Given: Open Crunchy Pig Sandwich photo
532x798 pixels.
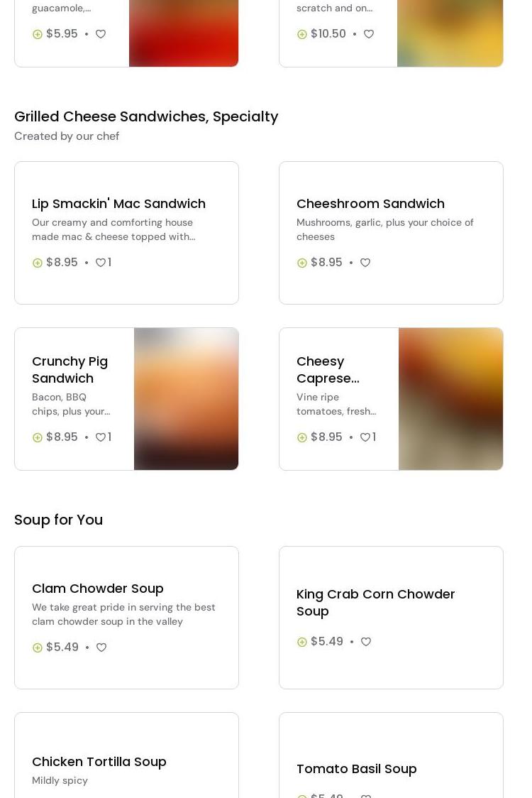Looking at the screenshot, I should pos(186,399).
